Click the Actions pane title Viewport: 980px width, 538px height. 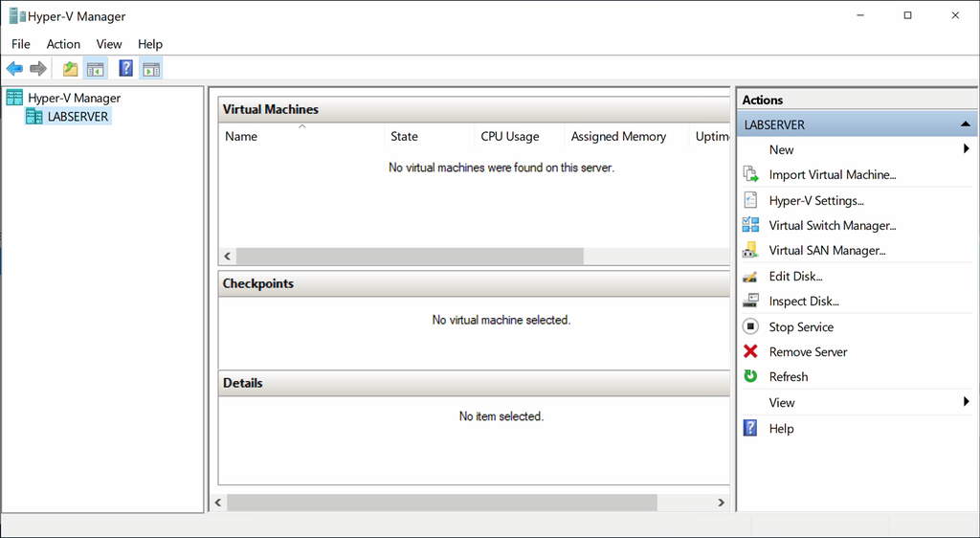[x=763, y=100]
